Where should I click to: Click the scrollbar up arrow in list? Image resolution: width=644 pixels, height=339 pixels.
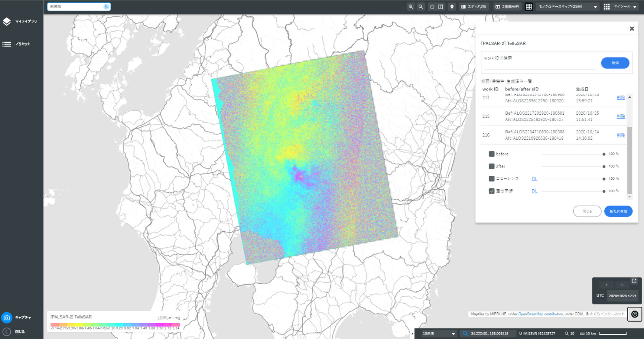click(630, 97)
